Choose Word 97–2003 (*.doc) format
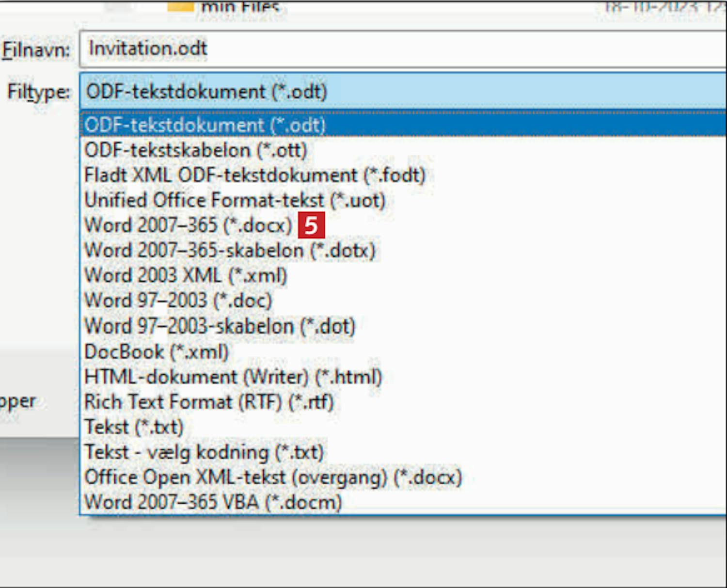The width and height of the screenshot is (727, 588). [x=403, y=301]
